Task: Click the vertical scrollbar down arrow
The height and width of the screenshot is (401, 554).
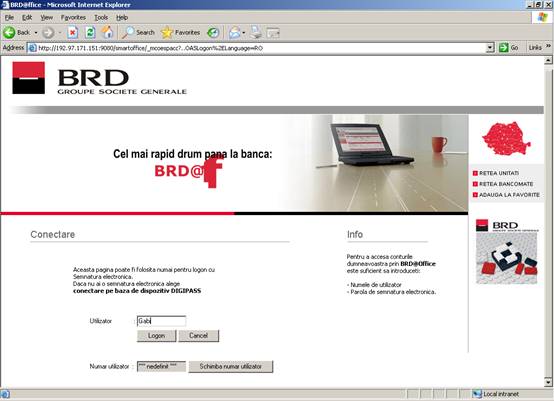Action: (548, 382)
